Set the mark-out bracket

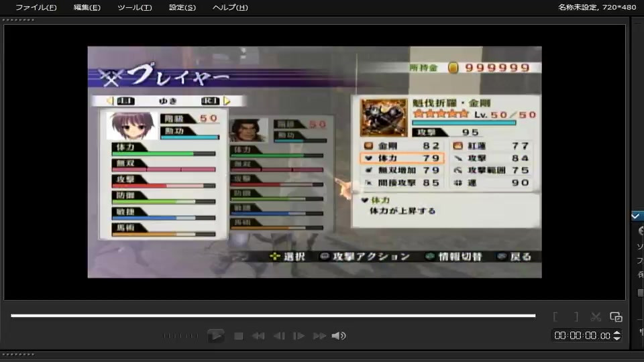[x=576, y=317]
